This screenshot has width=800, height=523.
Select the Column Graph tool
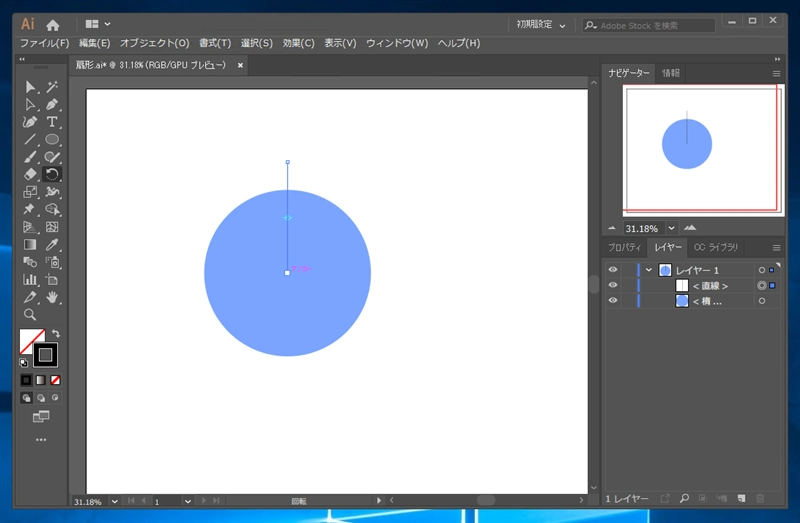click(30, 280)
